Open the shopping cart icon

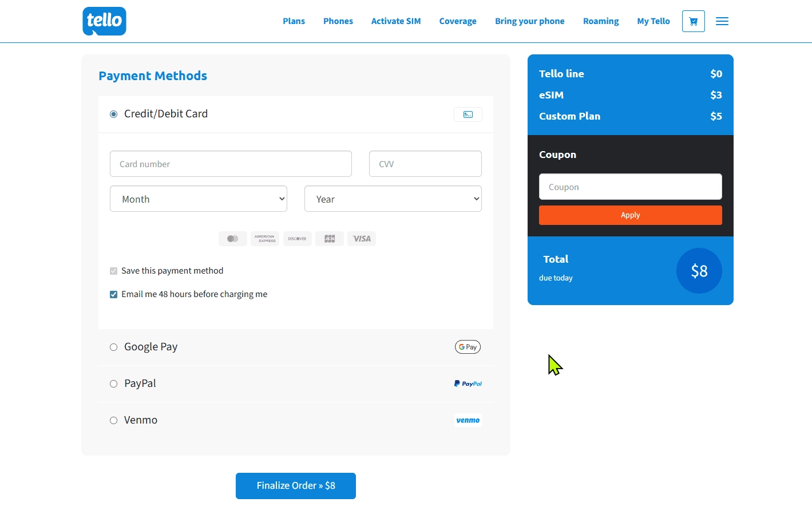point(693,21)
